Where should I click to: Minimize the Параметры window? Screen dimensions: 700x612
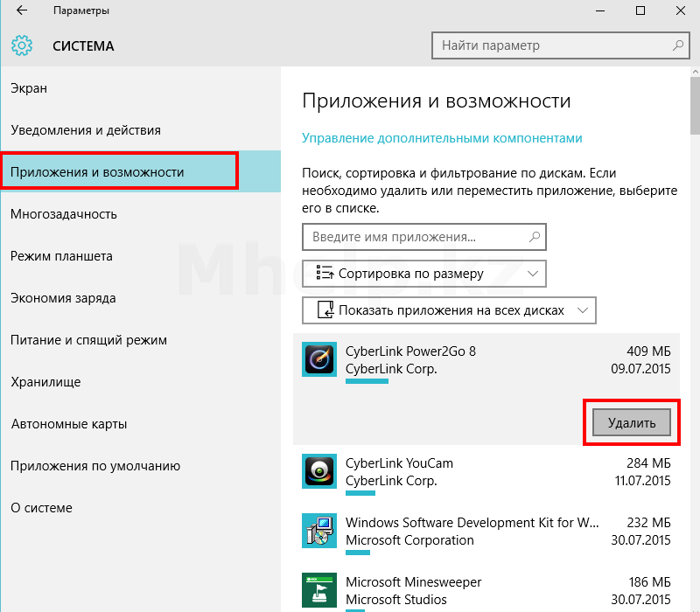click(600, 10)
